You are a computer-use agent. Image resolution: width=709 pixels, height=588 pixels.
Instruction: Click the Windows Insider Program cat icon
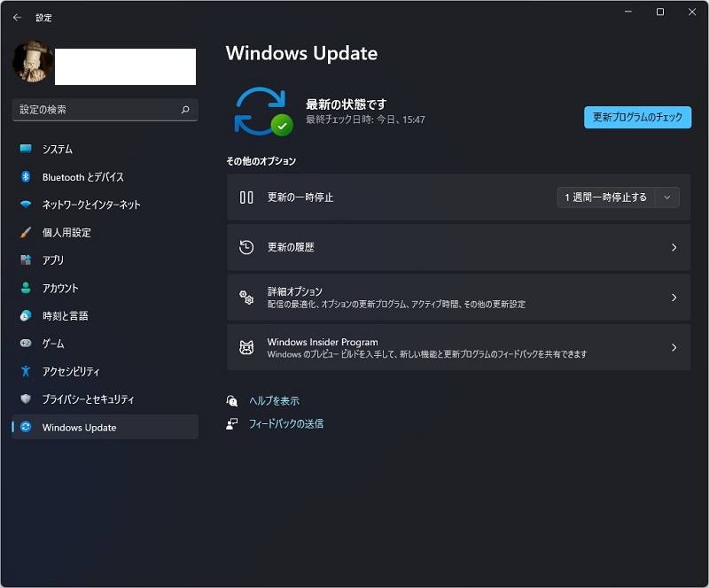coord(246,347)
